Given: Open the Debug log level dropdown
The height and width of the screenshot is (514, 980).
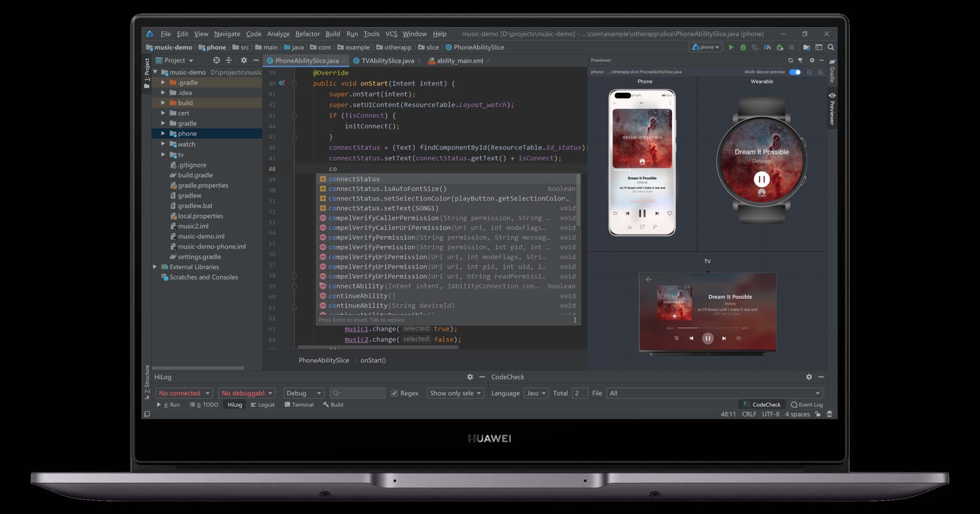Looking at the screenshot, I should (x=304, y=393).
